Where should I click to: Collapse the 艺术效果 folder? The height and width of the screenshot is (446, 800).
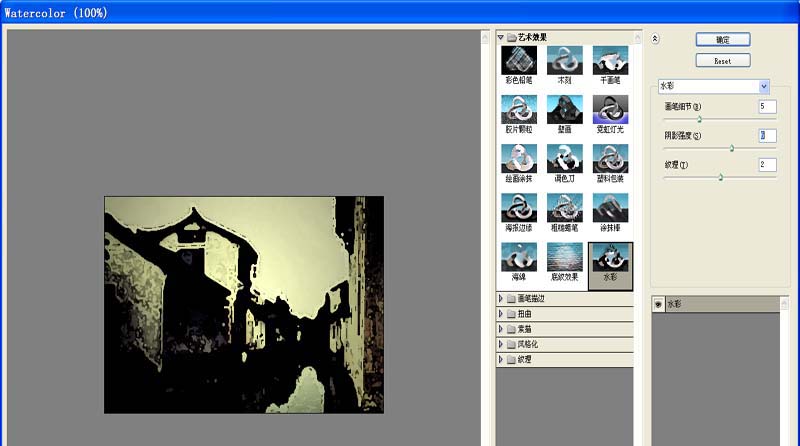[x=501, y=37]
